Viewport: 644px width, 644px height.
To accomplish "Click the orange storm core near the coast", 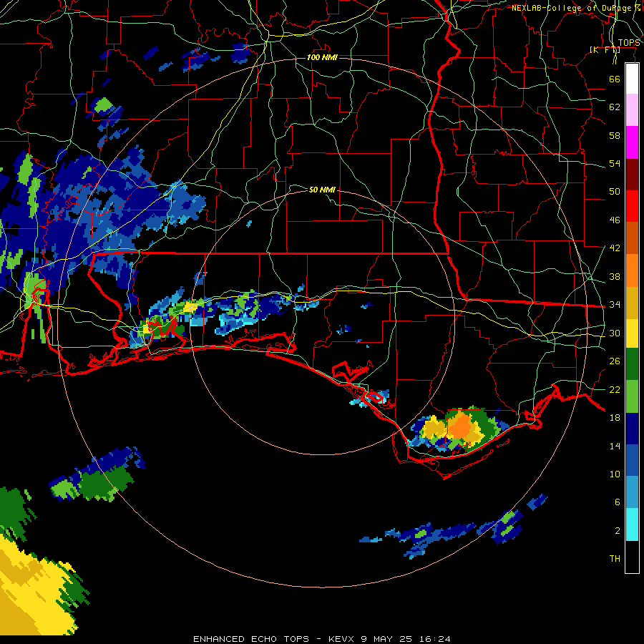I will (x=460, y=426).
